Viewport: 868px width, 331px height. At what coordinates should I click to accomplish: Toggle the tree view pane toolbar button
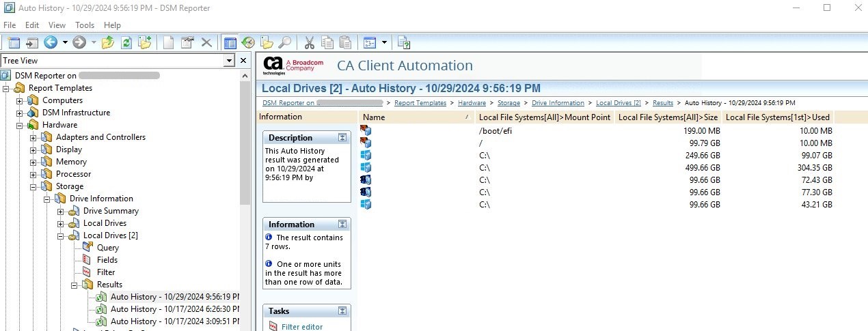coord(230,42)
